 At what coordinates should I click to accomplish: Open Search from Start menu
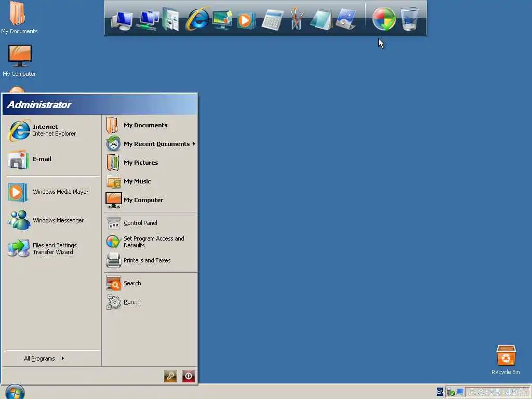coord(150,283)
